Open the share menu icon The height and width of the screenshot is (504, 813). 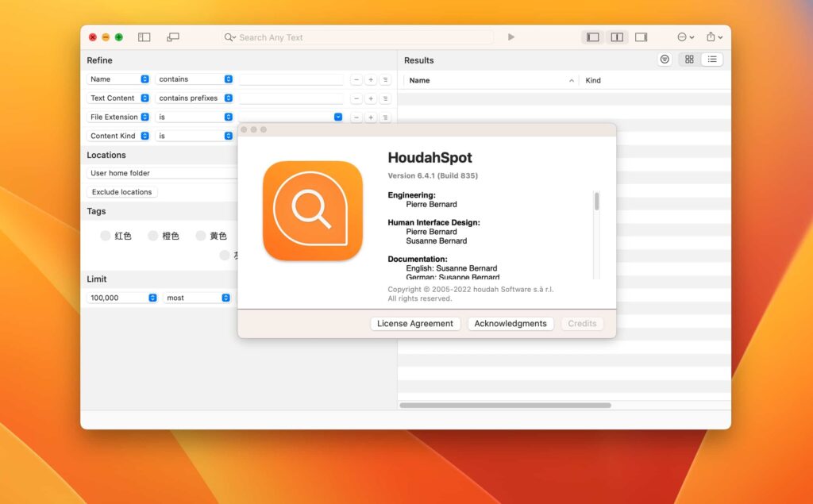click(710, 37)
